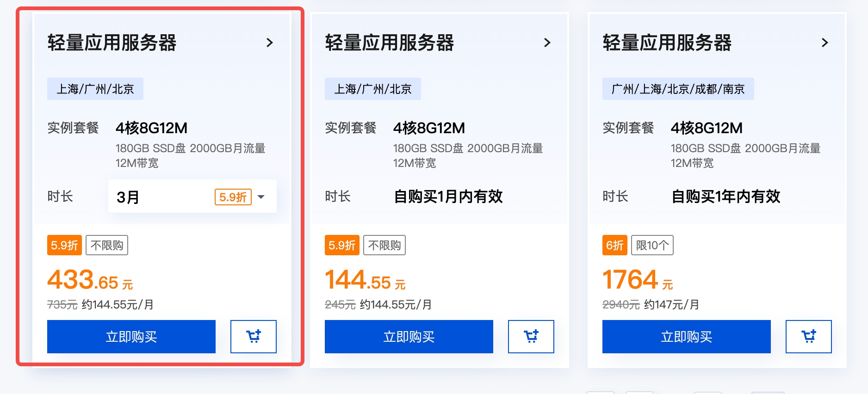Buy now the 1764 yuan plan
Viewport: 868px width, 394px height.
687,336
